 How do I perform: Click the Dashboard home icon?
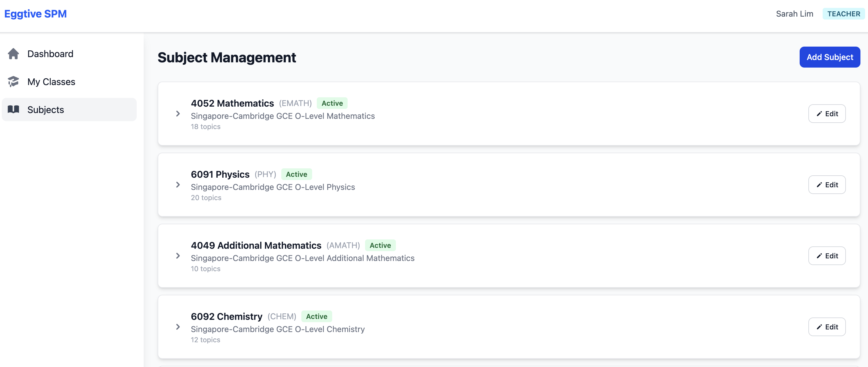click(x=13, y=54)
